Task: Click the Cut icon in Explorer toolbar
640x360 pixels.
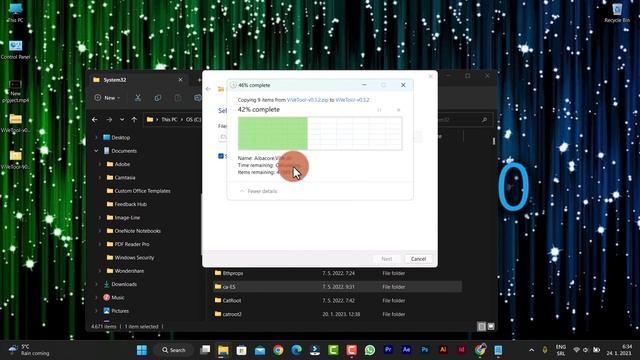Action: [x=138, y=98]
